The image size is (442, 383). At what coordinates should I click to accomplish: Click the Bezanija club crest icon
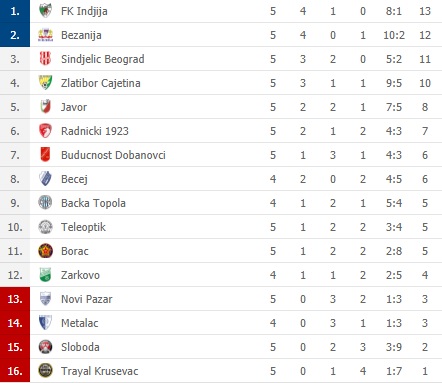pos(45,35)
